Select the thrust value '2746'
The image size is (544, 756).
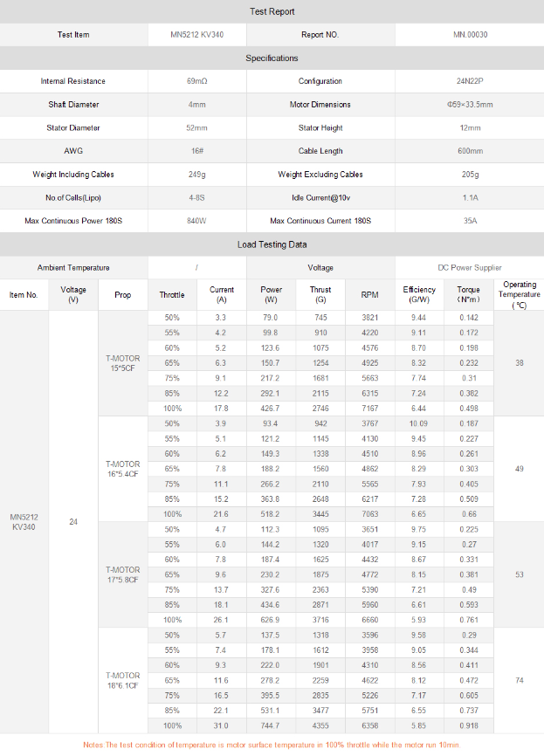tap(320, 409)
